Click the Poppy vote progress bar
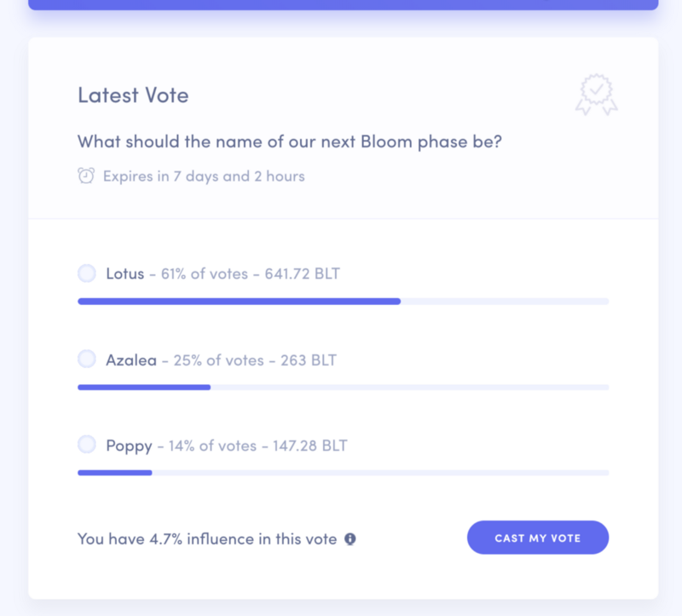Screen dimensions: 682x616 pos(344,473)
